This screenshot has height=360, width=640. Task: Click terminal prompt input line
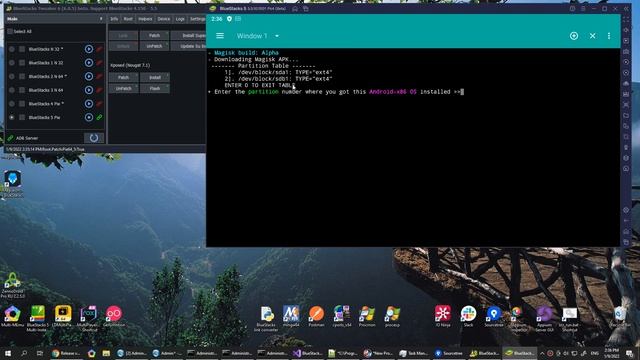(335, 92)
